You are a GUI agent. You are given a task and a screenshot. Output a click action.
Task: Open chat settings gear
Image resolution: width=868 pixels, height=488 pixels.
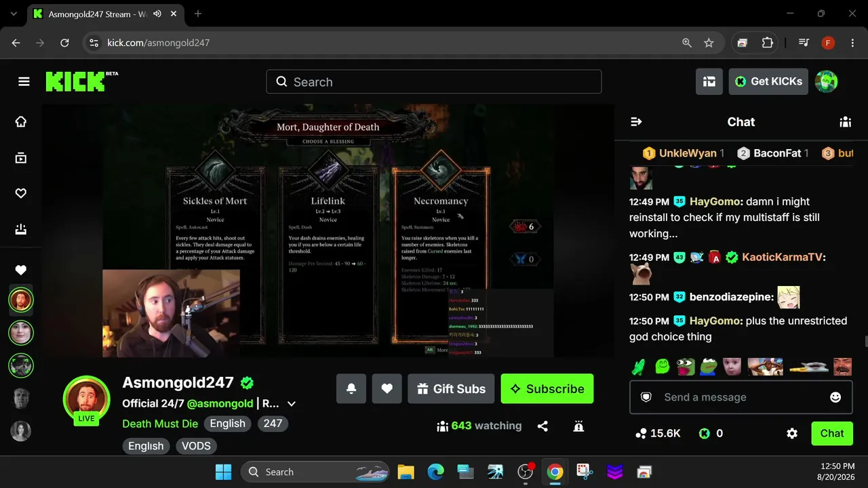792,433
